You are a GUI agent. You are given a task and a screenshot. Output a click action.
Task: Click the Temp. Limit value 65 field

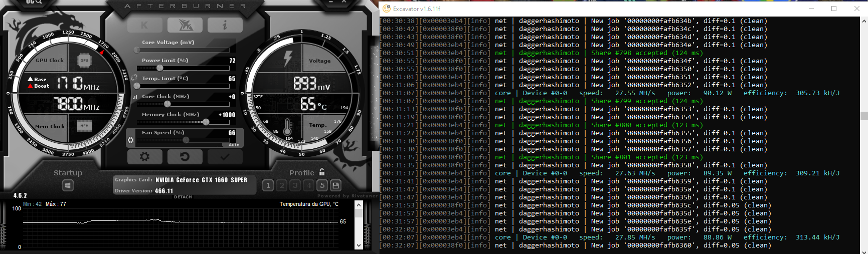(232, 79)
